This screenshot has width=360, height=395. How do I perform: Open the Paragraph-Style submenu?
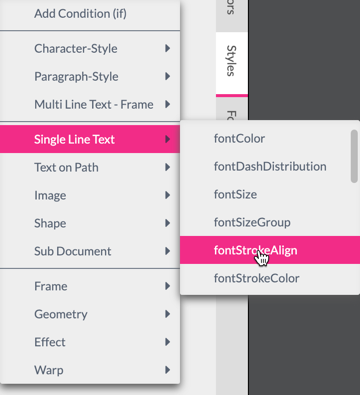tap(90, 76)
